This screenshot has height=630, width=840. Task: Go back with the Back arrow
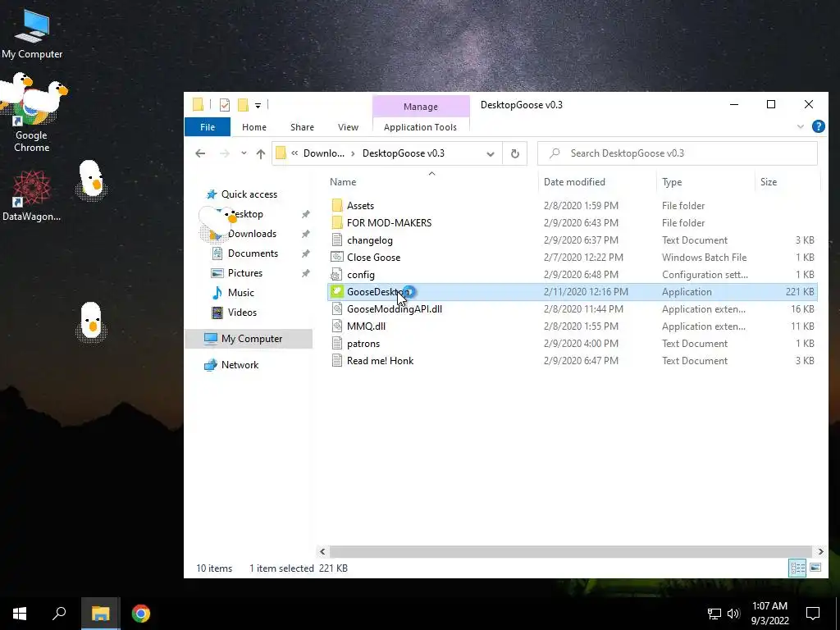[200, 153]
